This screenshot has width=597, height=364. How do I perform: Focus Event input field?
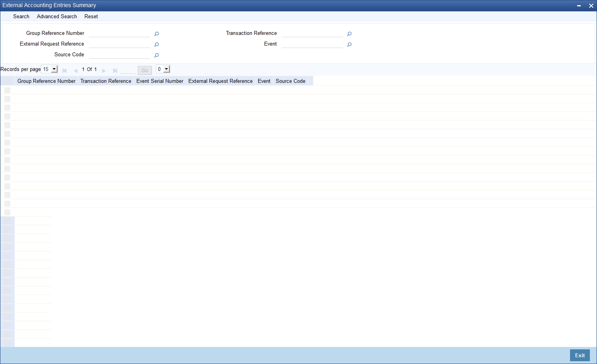pyautogui.click(x=312, y=44)
